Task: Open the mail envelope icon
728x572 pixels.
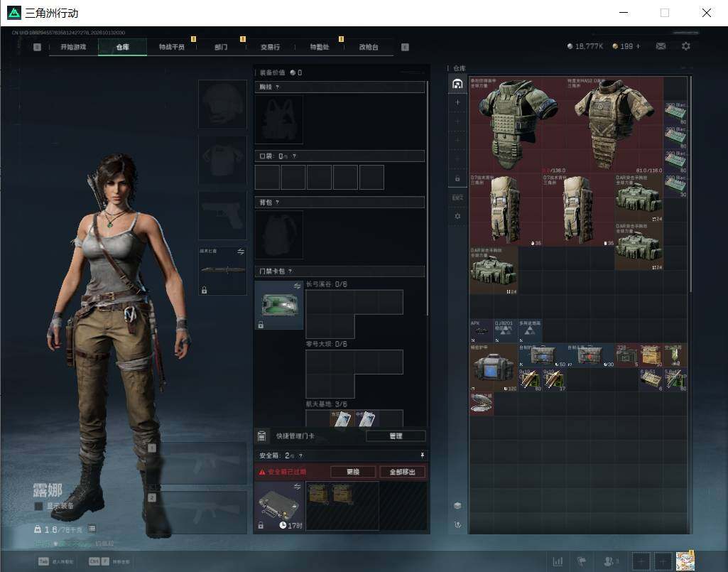Action: (x=661, y=46)
